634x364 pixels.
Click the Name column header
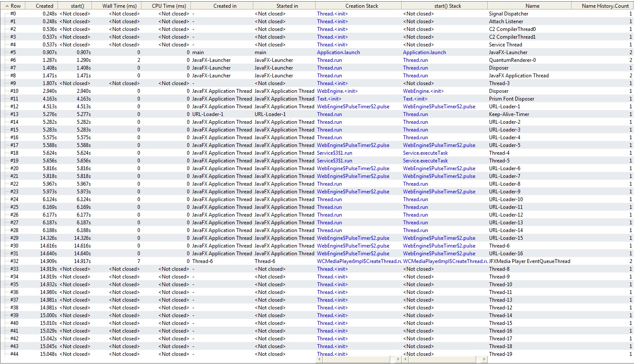tap(532, 6)
